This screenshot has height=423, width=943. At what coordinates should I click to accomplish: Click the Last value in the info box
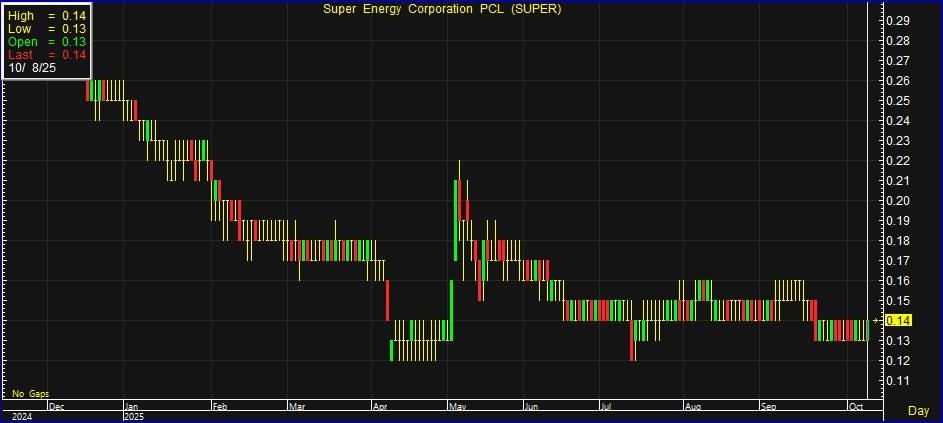tap(48, 55)
